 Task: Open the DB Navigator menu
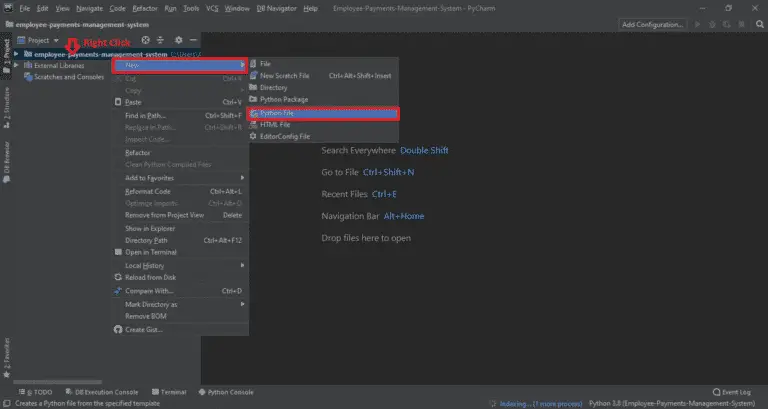click(x=276, y=8)
